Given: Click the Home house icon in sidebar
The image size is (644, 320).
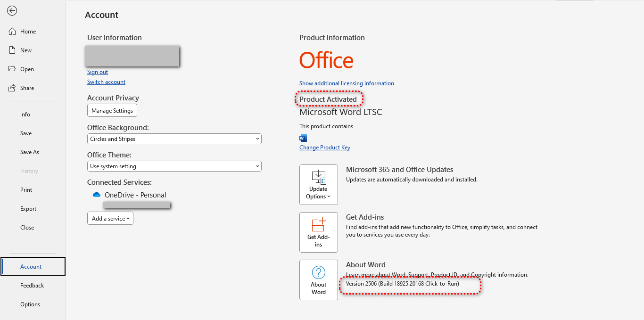Looking at the screenshot, I should click(x=12, y=32).
